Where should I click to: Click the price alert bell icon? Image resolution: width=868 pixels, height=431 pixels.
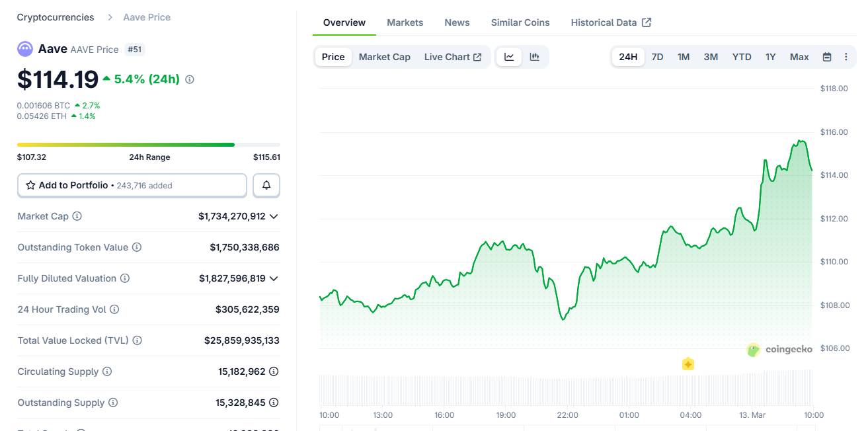(266, 185)
